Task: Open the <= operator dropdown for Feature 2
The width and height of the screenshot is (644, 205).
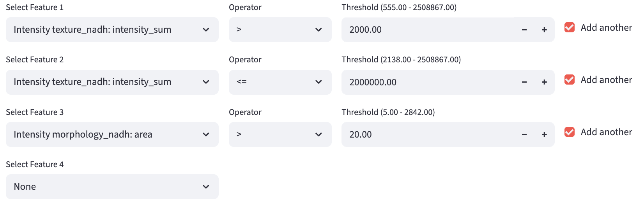Action: (x=280, y=82)
